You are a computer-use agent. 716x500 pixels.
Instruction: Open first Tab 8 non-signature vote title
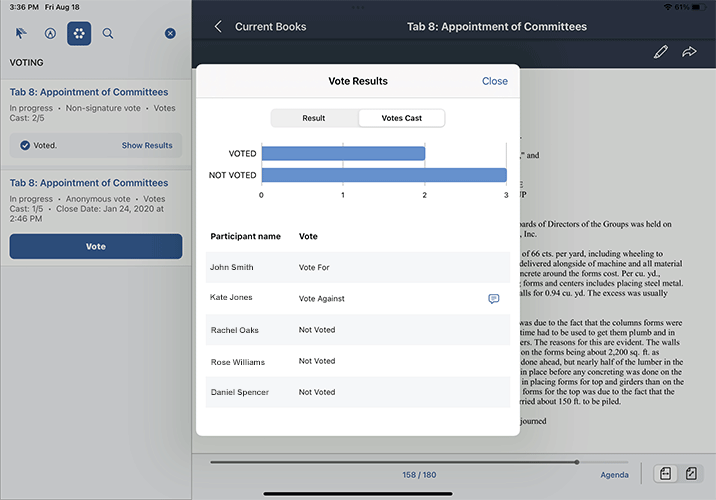click(x=89, y=92)
